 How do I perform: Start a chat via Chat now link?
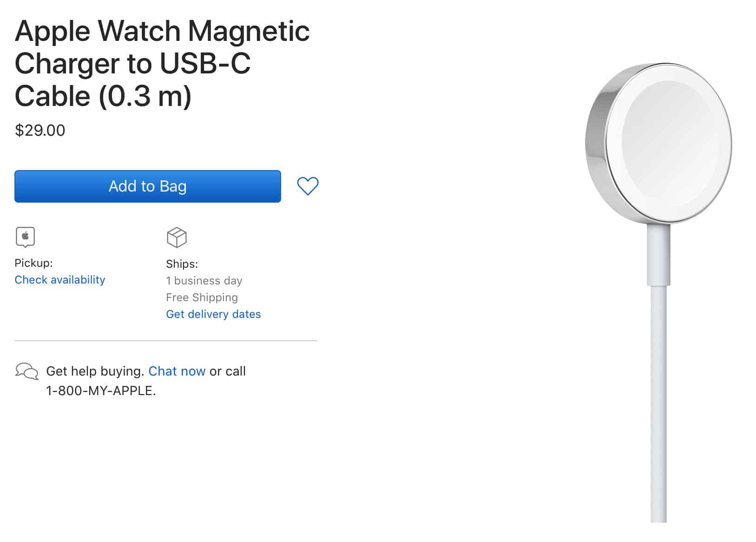click(x=177, y=371)
